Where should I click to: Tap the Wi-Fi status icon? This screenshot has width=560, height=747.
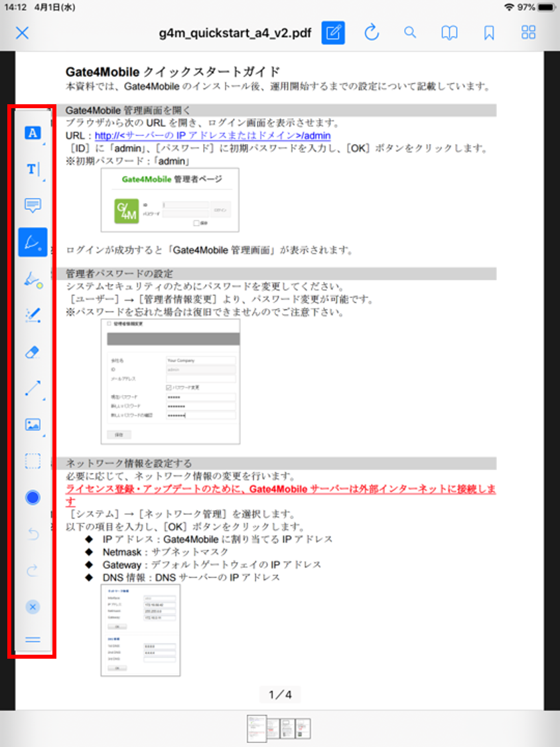(509, 7)
